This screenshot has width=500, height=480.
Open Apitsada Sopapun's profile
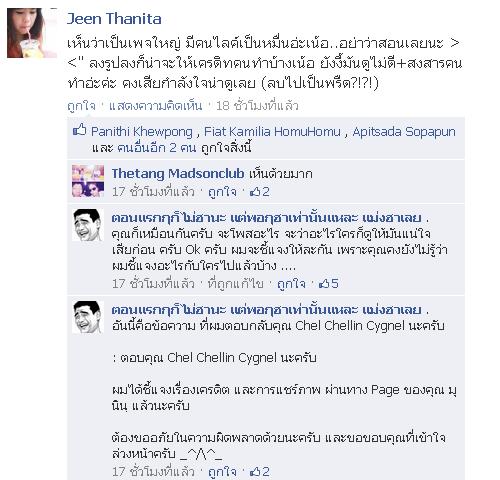404,132
